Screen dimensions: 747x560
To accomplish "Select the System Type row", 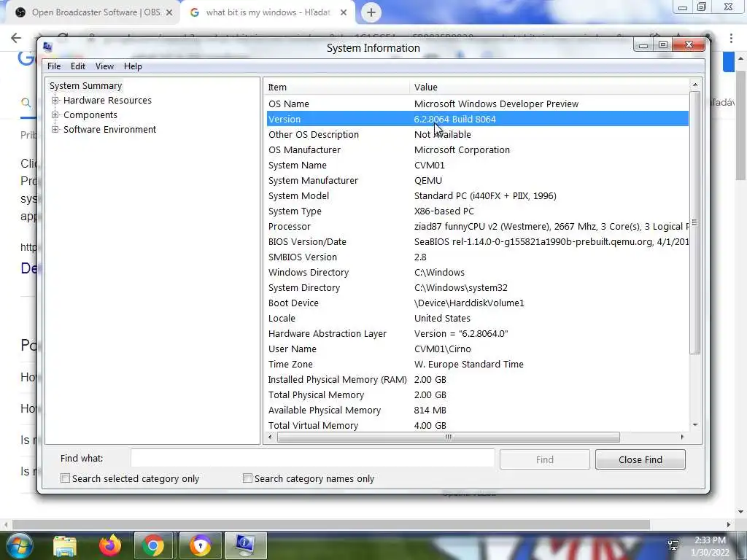I will (477, 211).
